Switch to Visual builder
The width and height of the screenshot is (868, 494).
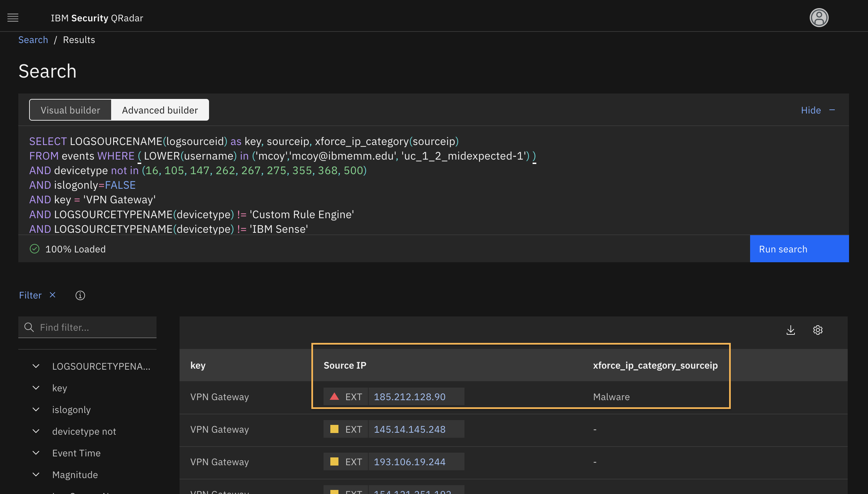[70, 110]
